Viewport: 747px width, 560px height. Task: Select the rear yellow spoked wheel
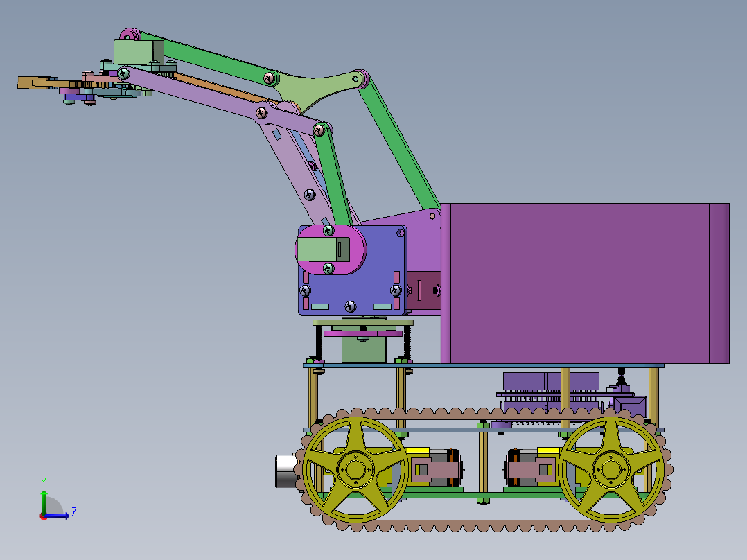coord(611,469)
